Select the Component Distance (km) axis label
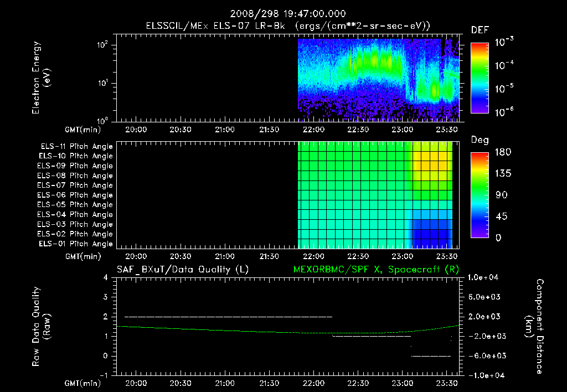The height and width of the screenshot is (392, 567). point(534,327)
